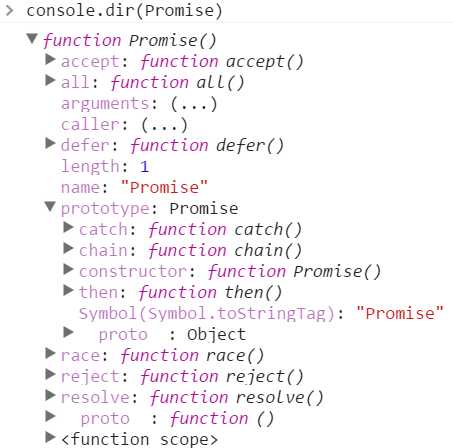Expand the accept property arrow
Viewport: 453px width, 448px height.
50,59
